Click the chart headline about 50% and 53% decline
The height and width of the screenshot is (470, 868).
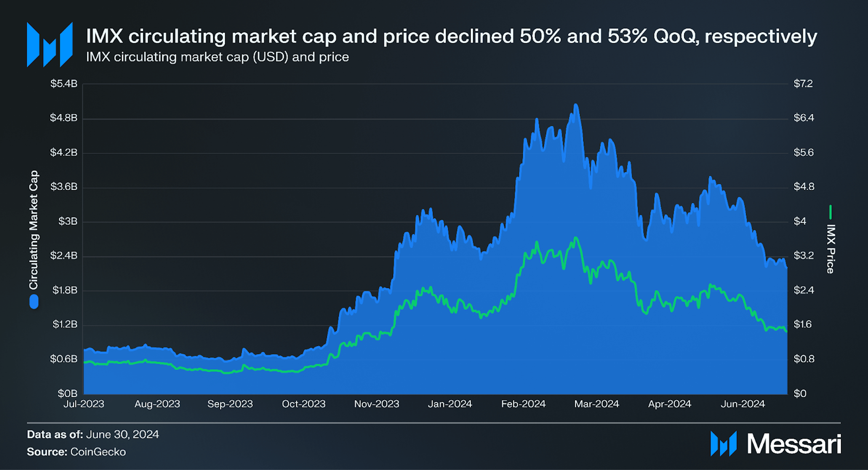[x=451, y=36]
